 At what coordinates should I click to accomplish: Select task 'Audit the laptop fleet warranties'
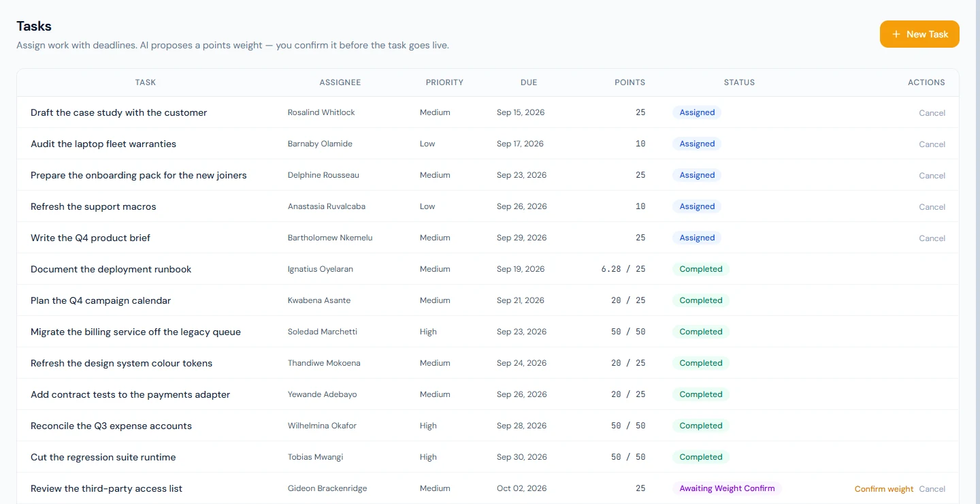tap(103, 144)
